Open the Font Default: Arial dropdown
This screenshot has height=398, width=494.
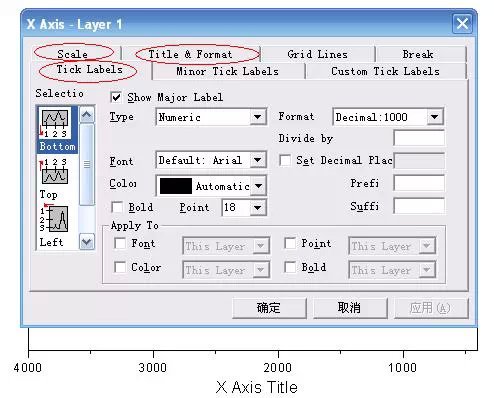pos(258,160)
